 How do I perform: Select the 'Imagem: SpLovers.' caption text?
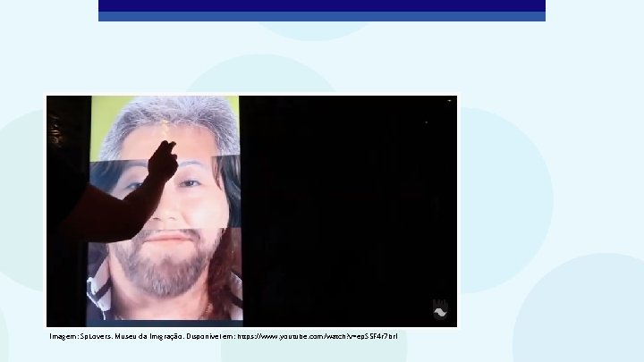pyautogui.click(x=80, y=337)
